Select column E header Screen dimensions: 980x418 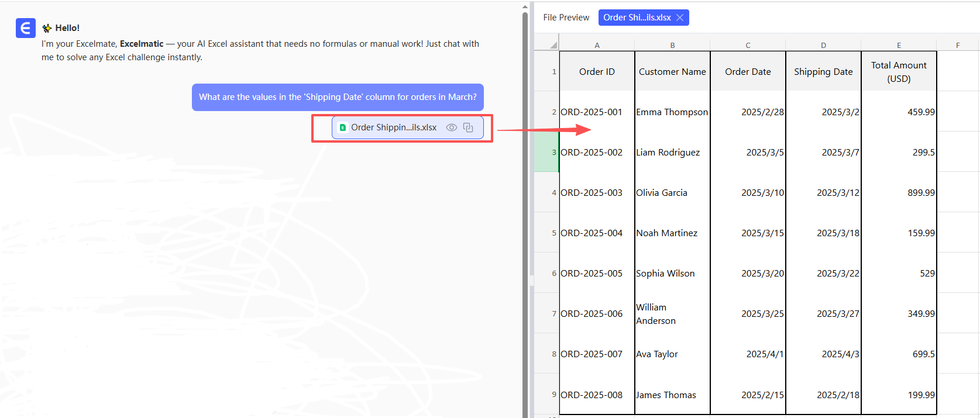click(899, 45)
